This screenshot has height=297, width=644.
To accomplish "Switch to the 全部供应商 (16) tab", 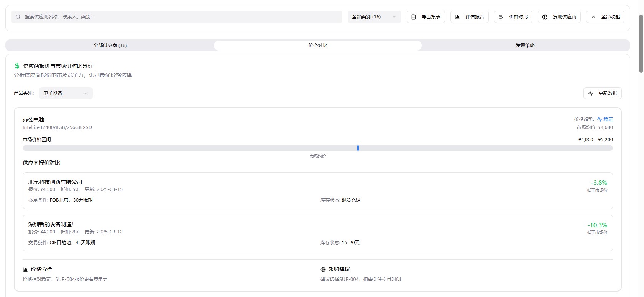I will [x=110, y=46].
